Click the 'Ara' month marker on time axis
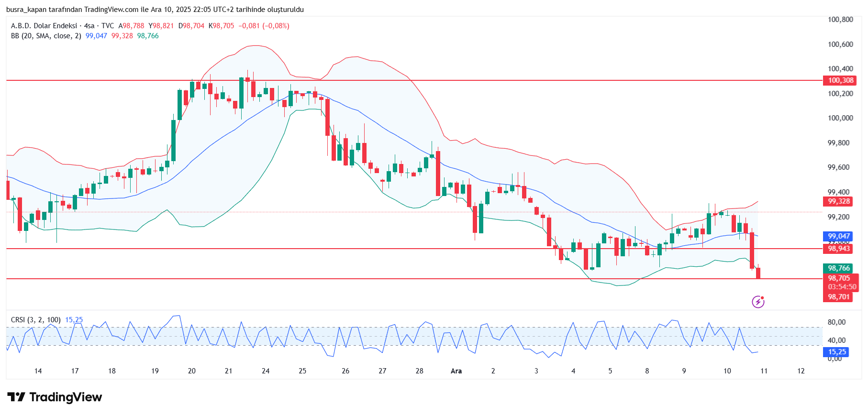 click(x=456, y=371)
